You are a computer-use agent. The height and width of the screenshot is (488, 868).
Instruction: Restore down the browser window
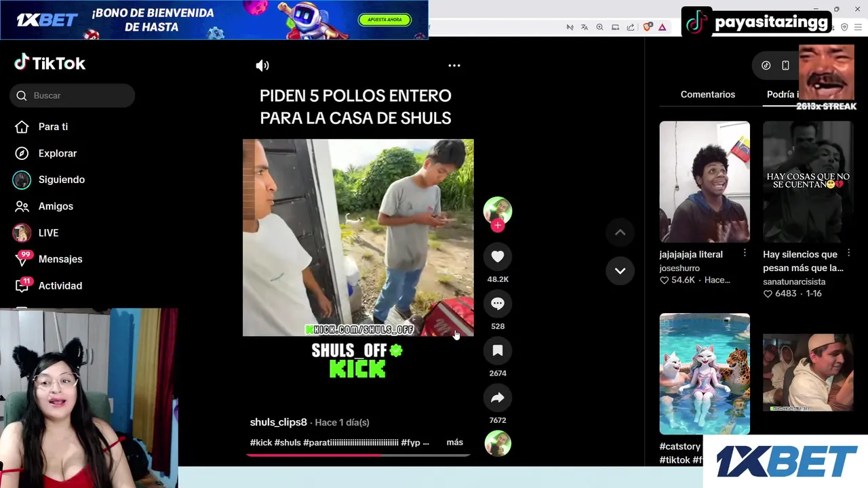click(836, 9)
